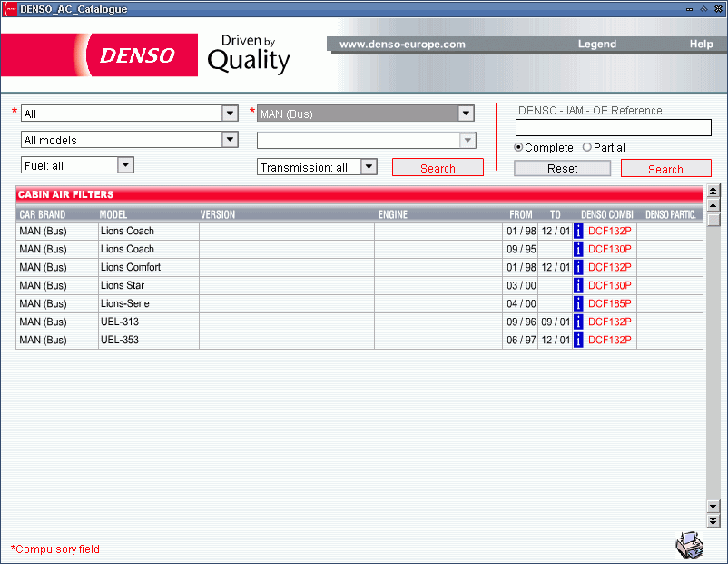
Task: Open info icon for Lions Comfort row
Action: click(x=578, y=268)
